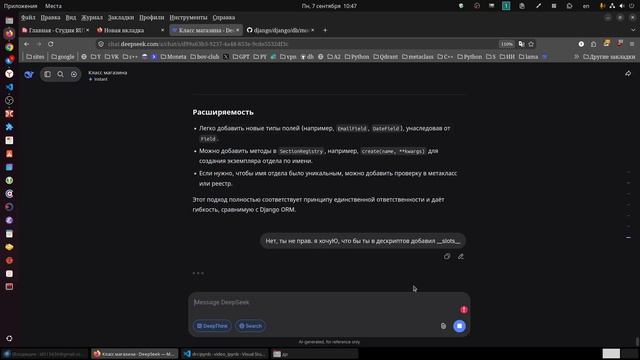
Task: Open the date and time 10:47 clock
Action: click(329, 6)
